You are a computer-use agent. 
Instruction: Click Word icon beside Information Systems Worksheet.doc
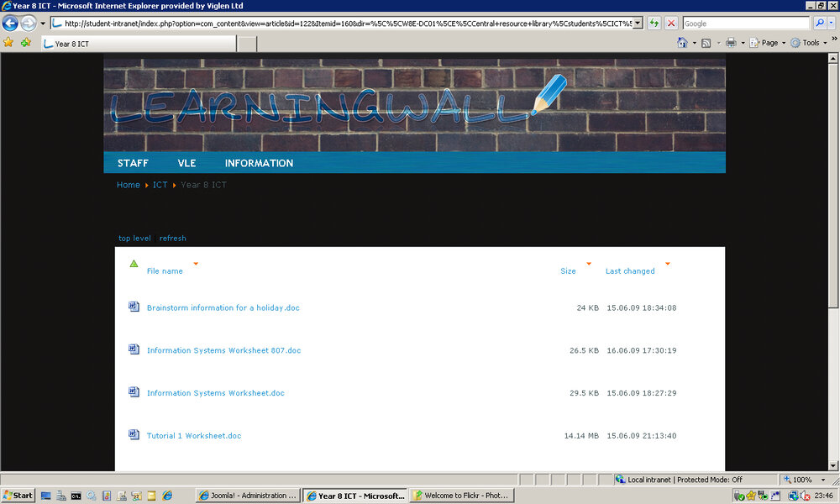pos(134,392)
